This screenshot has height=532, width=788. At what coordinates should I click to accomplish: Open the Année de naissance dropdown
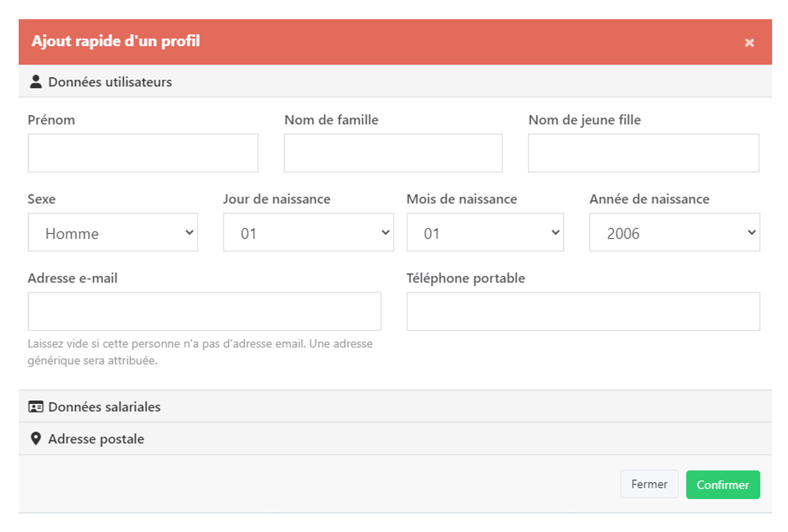pos(674,233)
